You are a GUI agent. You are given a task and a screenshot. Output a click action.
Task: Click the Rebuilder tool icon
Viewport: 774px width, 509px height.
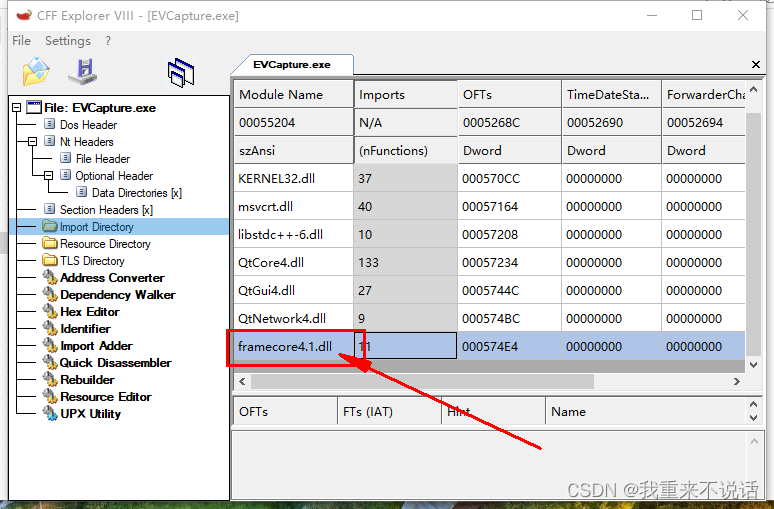click(x=50, y=380)
